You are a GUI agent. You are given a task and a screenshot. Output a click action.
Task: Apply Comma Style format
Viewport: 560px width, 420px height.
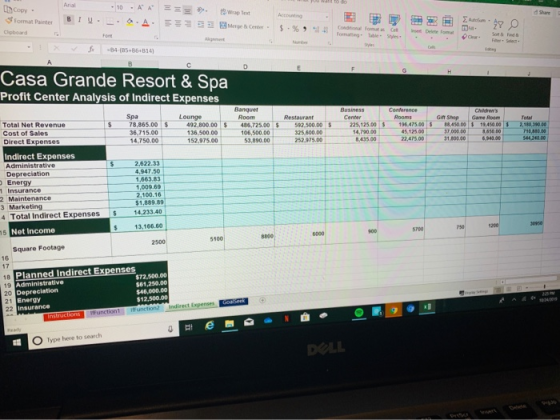click(305, 29)
